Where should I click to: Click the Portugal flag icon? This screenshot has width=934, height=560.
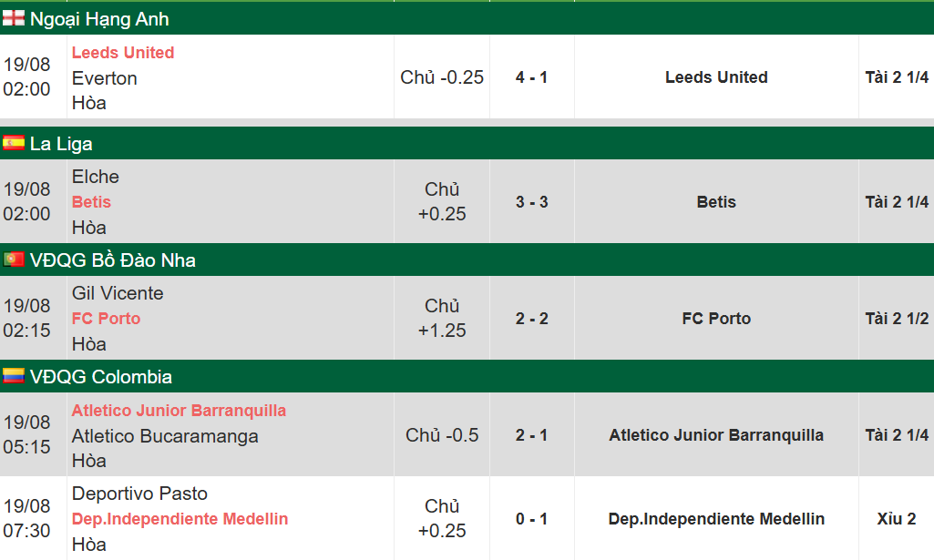tap(13, 260)
